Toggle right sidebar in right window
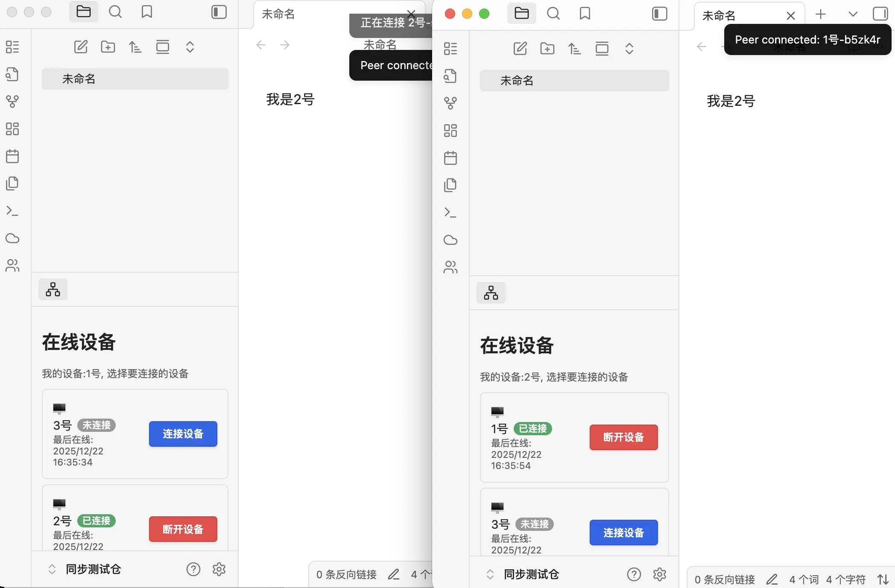The image size is (895, 588). (880, 14)
